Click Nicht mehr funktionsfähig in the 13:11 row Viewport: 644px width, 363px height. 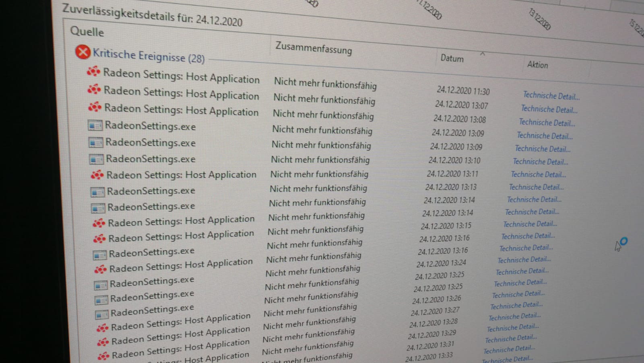319,174
